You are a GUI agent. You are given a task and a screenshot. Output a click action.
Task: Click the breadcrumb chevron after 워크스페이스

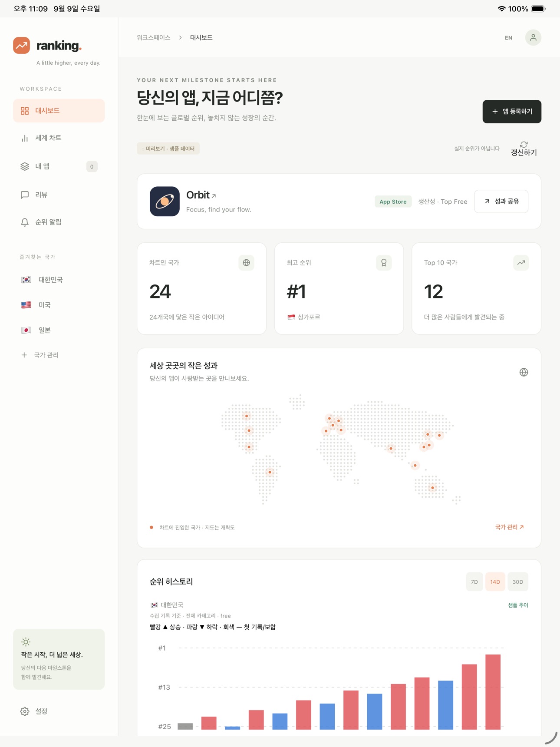pyautogui.click(x=180, y=38)
